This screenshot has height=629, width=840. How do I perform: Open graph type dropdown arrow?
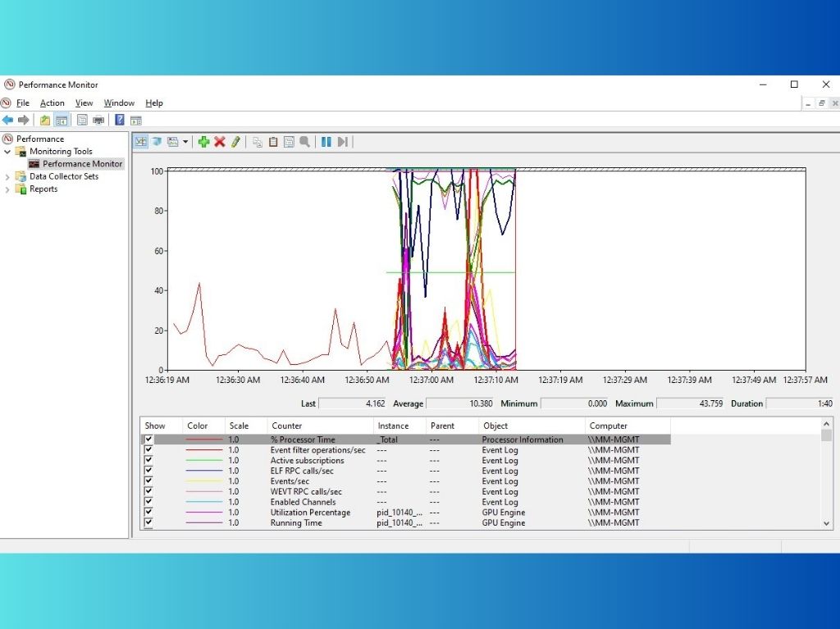tap(185, 142)
